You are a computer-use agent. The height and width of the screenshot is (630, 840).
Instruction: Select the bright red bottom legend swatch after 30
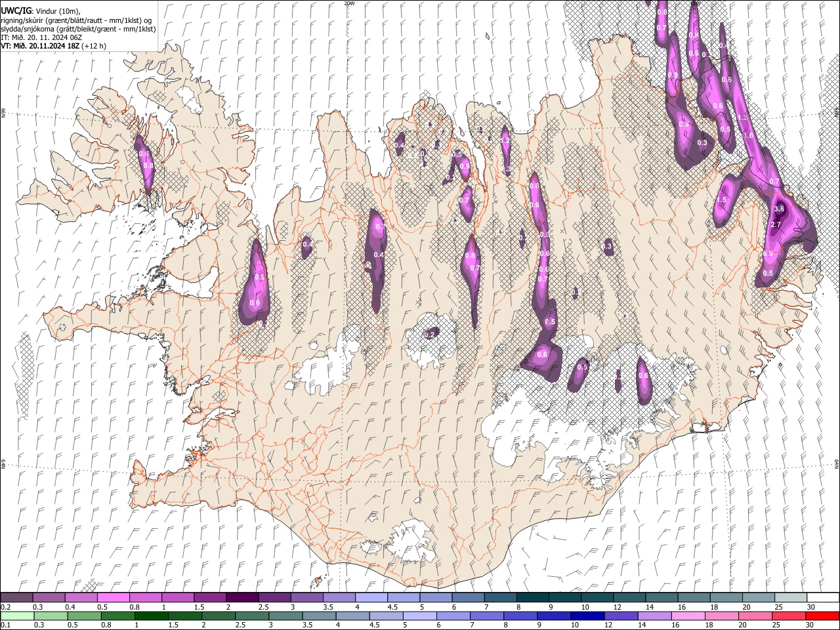click(822, 616)
